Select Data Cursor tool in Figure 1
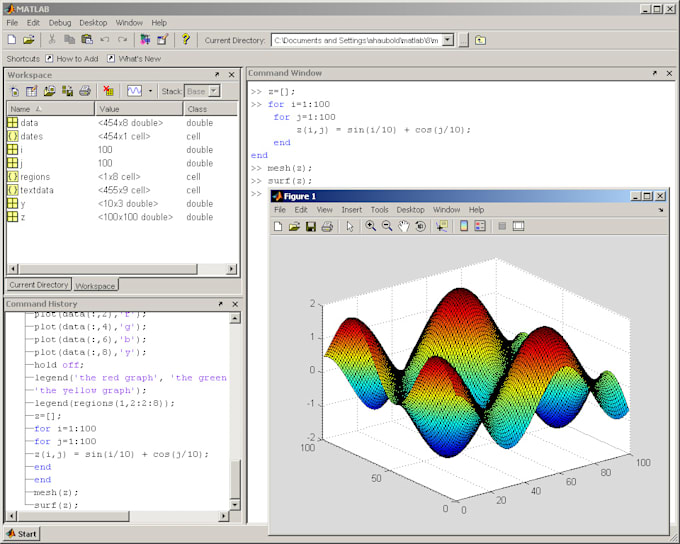The height and width of the screenshot is (544, 680). [x=442, y=226]
